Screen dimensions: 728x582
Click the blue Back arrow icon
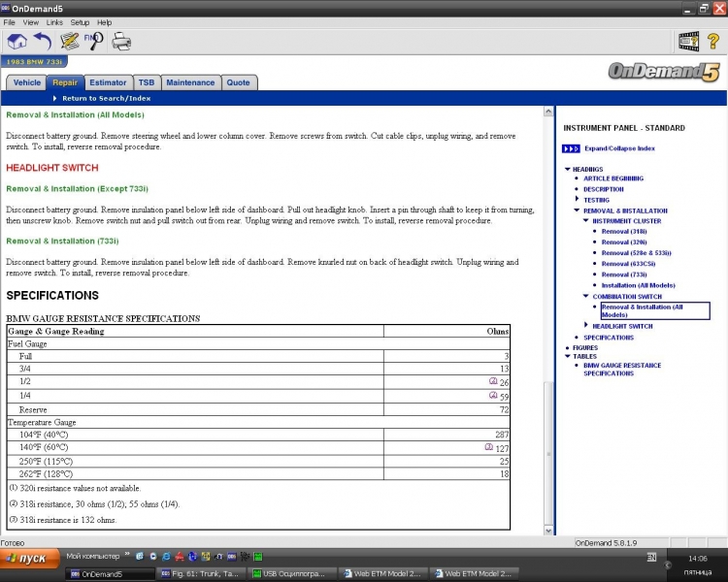[x=43, y=41]
